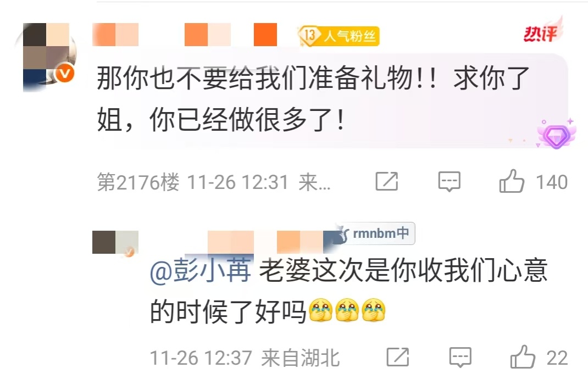Open replies via first comment's comment icon

[450, 182]
